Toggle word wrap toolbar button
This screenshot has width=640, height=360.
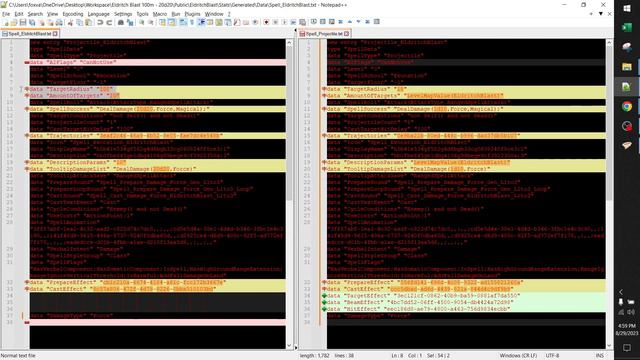click(182, 22)
